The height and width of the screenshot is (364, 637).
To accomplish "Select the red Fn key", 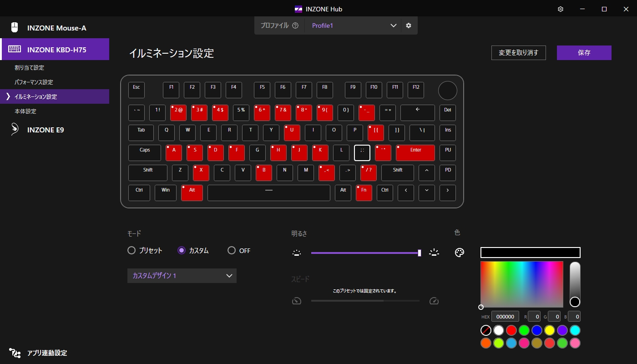I will 364,193.
